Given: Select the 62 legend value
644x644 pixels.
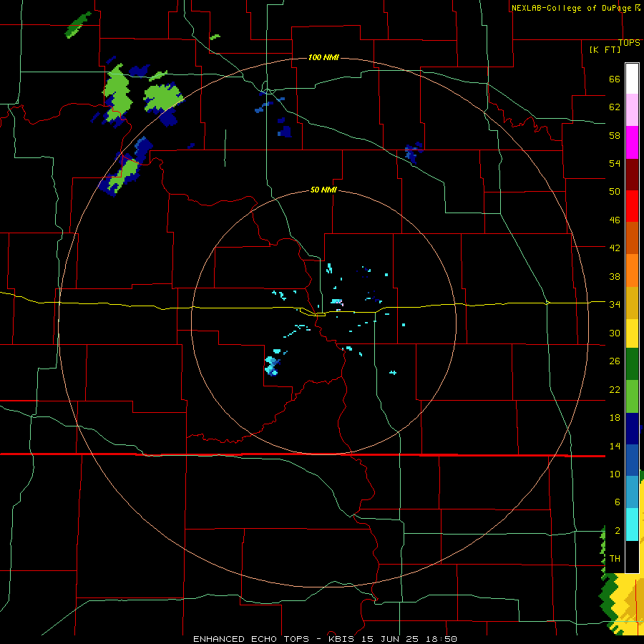Looking at the screenshot, I should [x=615, y=107].
